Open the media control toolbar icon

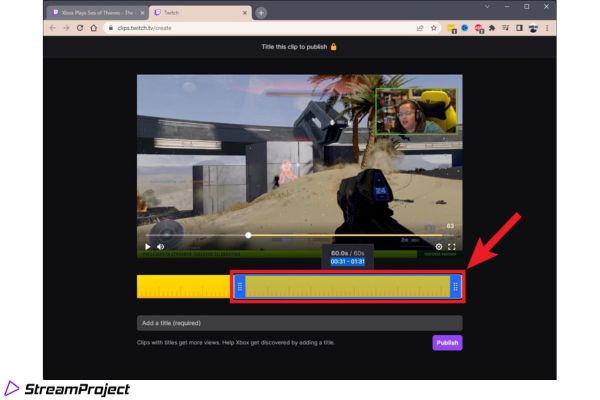[505, 28]
